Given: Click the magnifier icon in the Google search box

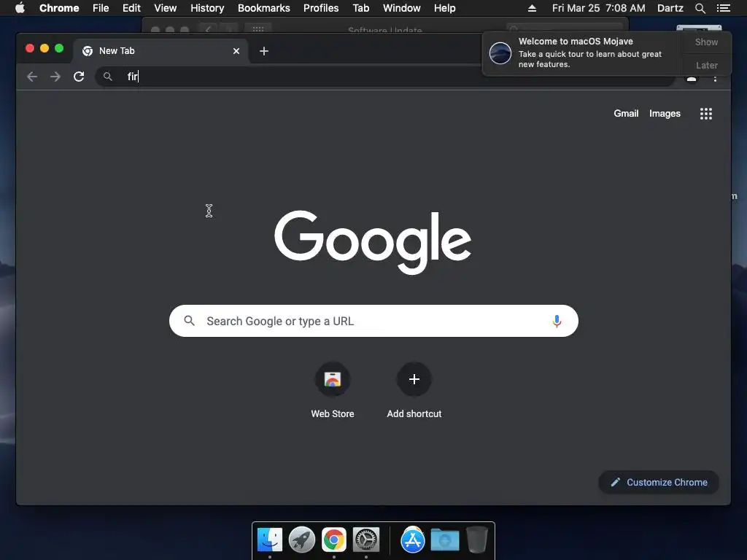Looking at the screenshot, I should [189, 321].
